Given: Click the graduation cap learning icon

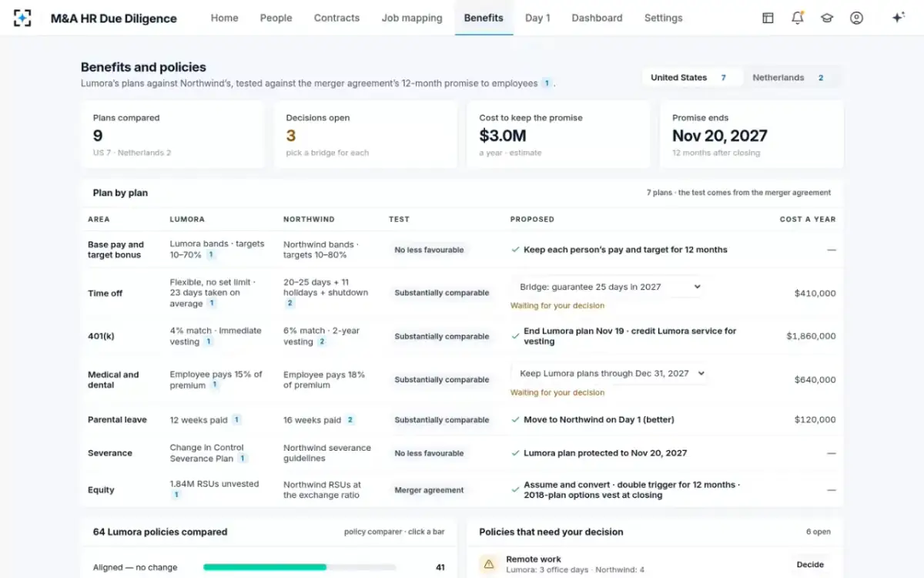Looking at the screenshot, I should point(827,18).
